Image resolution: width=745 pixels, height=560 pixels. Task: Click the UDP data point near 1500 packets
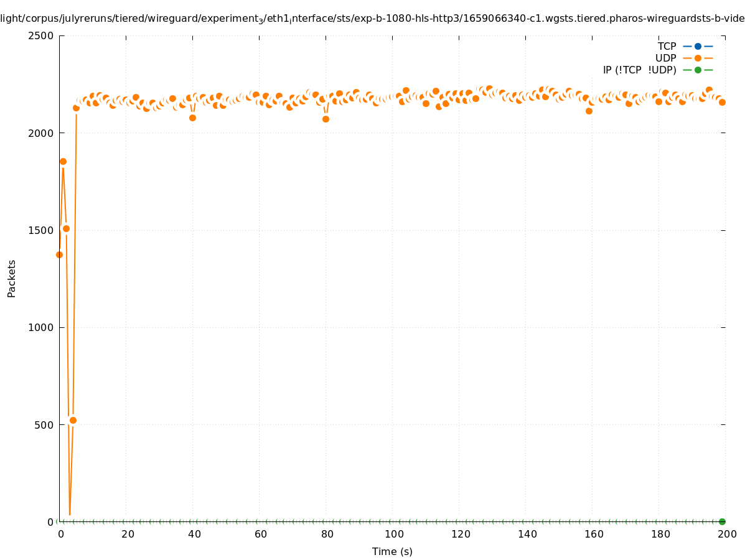coord(67,228)
